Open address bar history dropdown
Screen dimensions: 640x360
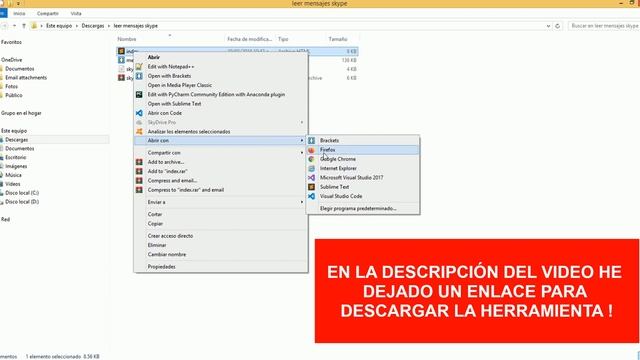click(x=548, y=26)
